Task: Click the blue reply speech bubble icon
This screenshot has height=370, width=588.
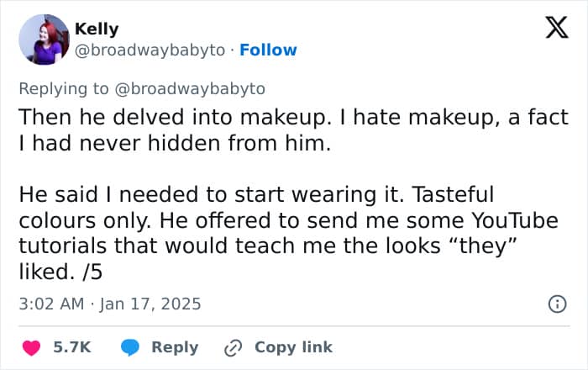Action: pyautogui.click(x=130, y=347)
